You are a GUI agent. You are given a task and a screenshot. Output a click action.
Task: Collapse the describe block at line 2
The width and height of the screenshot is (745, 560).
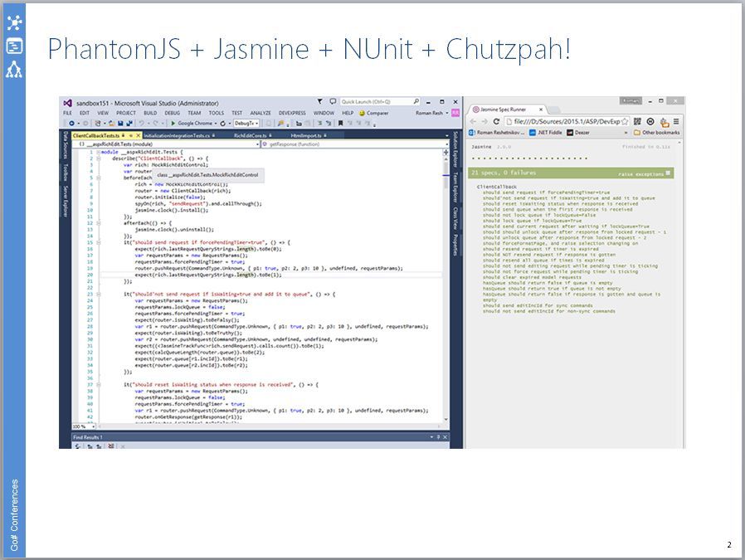click(99, 158)
